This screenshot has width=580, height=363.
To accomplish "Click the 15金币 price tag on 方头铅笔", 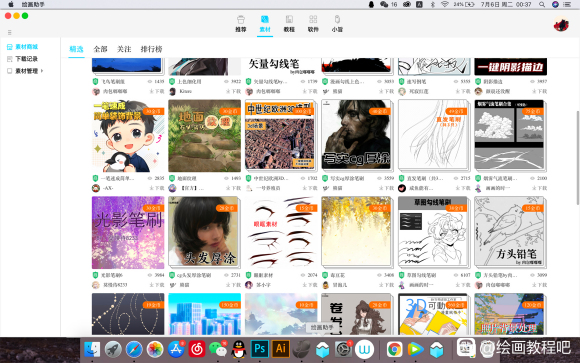I will (x=533, y=208).
